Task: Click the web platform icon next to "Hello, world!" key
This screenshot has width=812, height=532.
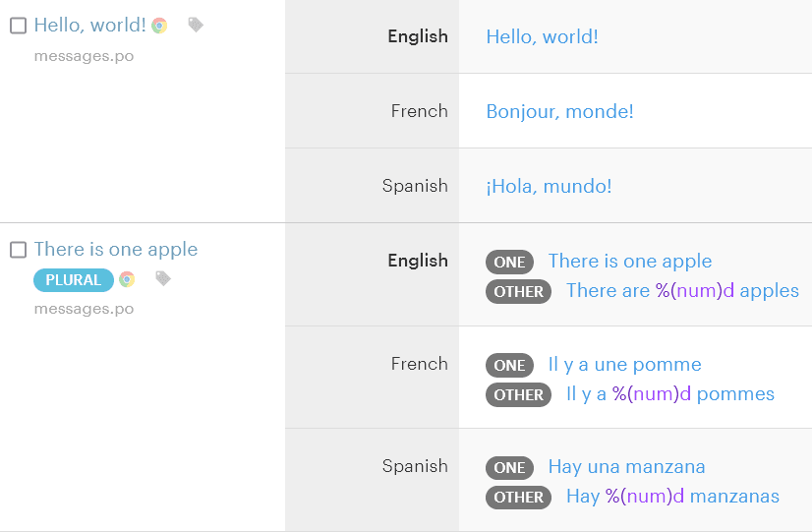Action: [159, 26]
